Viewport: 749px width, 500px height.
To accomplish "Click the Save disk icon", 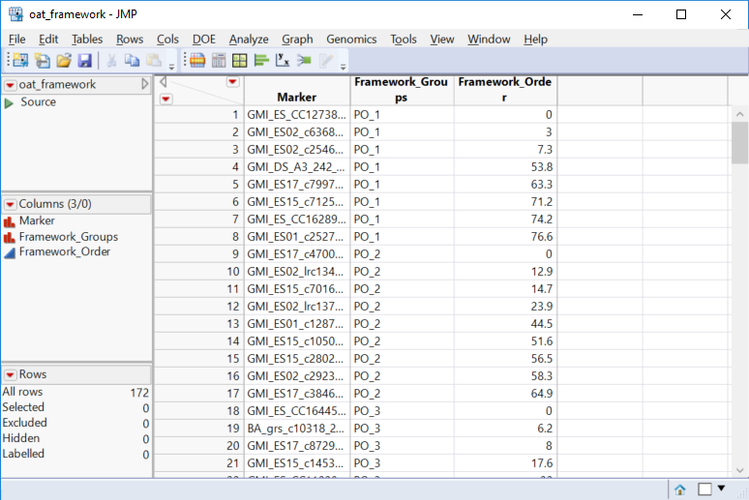I will click(x=84, y=61).
